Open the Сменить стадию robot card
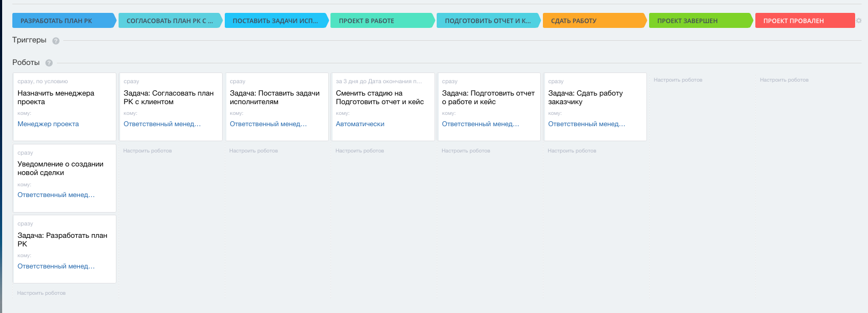This screenshot has height=313, width=868. [380, 97]
